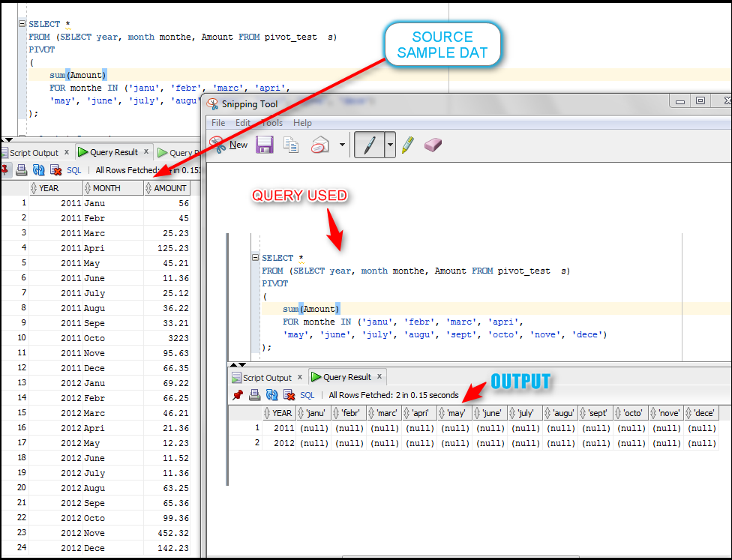Click Delete row icon in background query toolbar
This screenshot has height=560, width=732.
[56, 170]
